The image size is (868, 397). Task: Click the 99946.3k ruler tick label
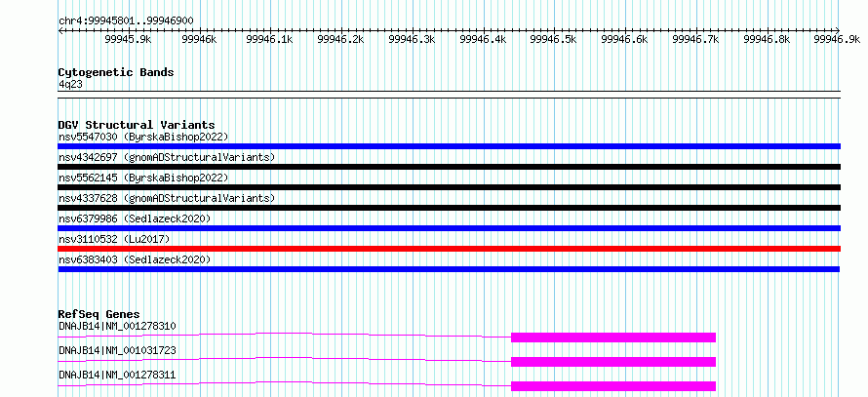coord(413,39)
